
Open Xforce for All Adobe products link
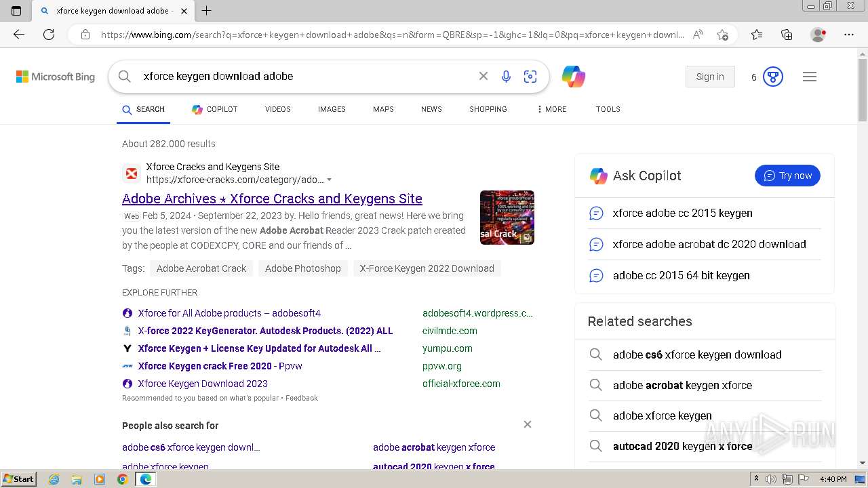pos(229,313)
